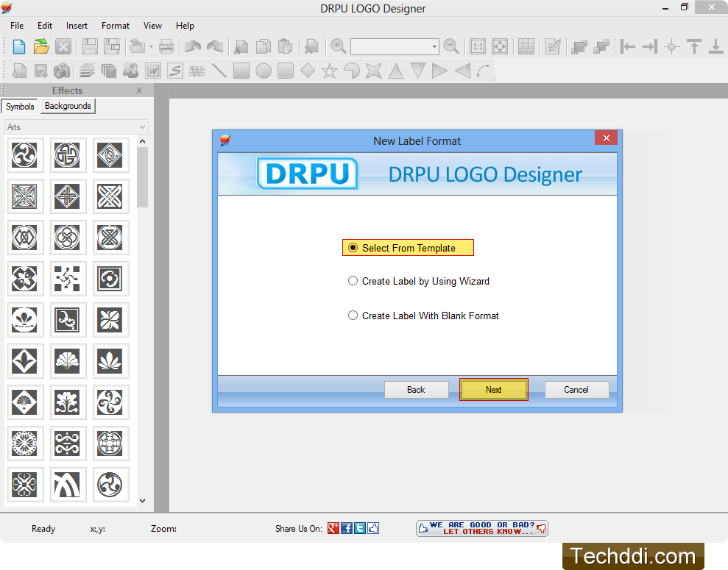Click the Next button

click(493, 390)
